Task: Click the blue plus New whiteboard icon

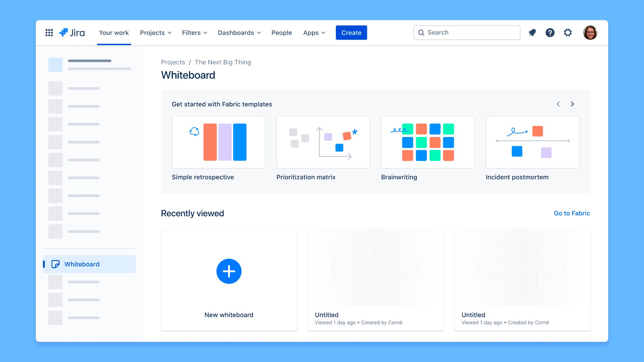Action: tap(229, 271)
